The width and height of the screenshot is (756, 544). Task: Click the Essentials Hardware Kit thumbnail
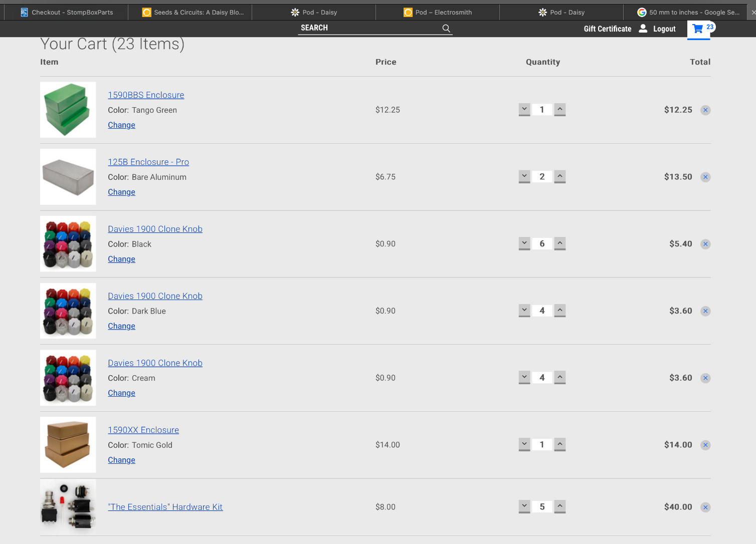68,507
